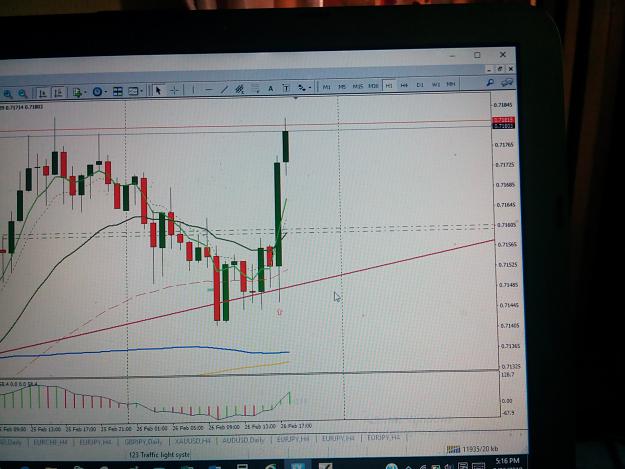Expand the Periods clock dropdown arrow
The height and width of the screenshot is (469, 625).
pyautogui.click(x=106, y=92)
